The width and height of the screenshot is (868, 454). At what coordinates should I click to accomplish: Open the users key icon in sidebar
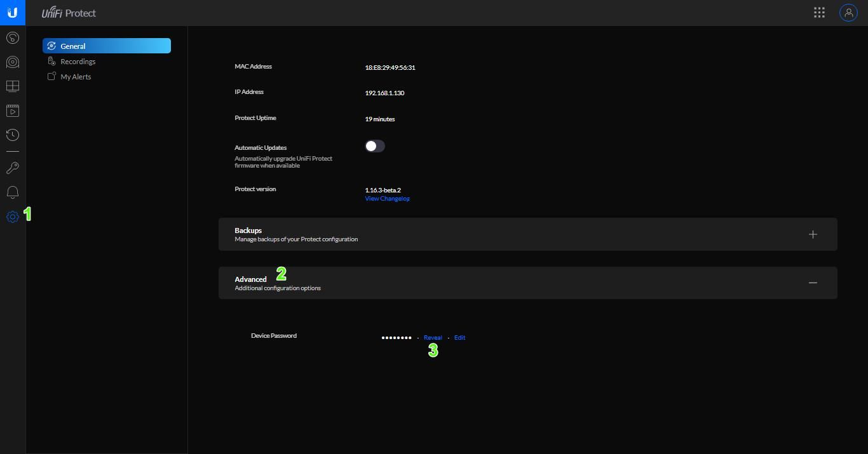[12, 168]
